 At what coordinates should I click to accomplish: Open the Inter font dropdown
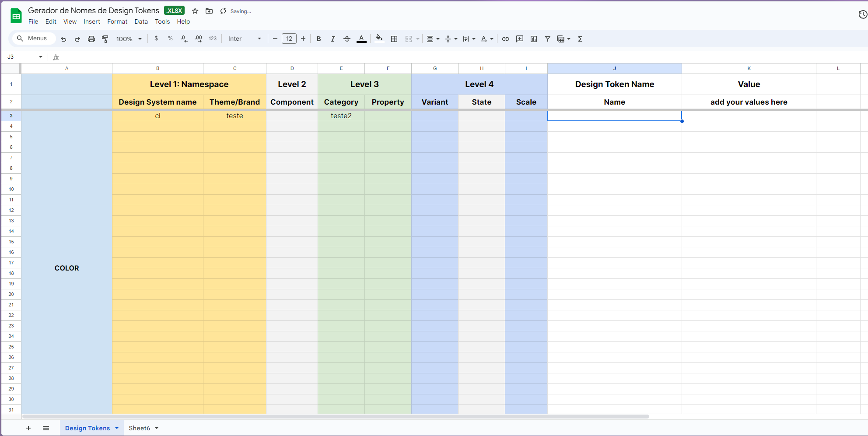tap(245, 39)
